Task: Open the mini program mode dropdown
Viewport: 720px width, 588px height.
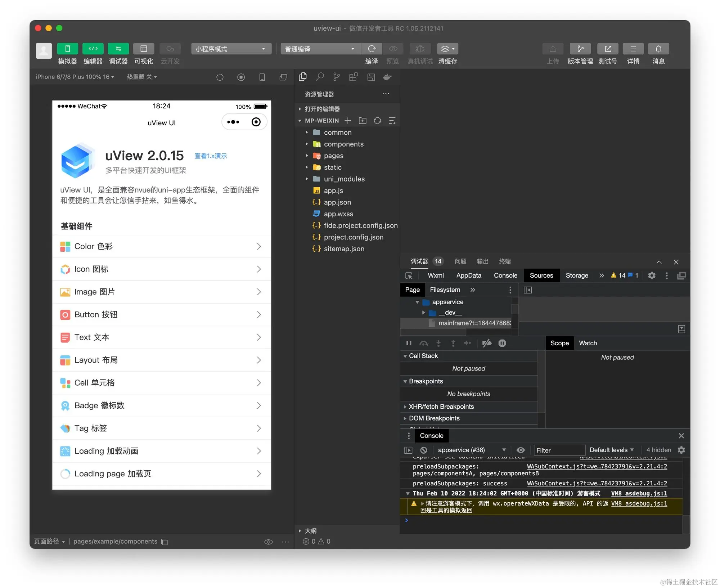Action: click(231, 49)
